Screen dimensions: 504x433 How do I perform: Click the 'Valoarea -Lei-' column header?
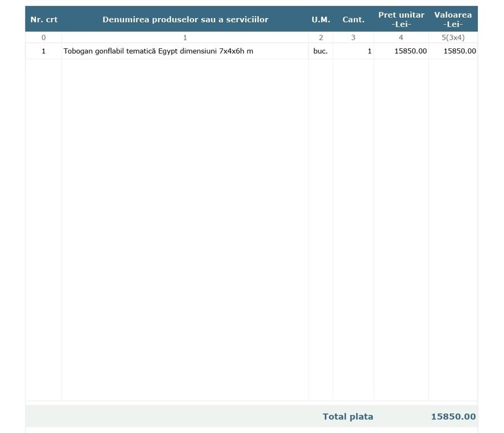click(x=453, y=19)
